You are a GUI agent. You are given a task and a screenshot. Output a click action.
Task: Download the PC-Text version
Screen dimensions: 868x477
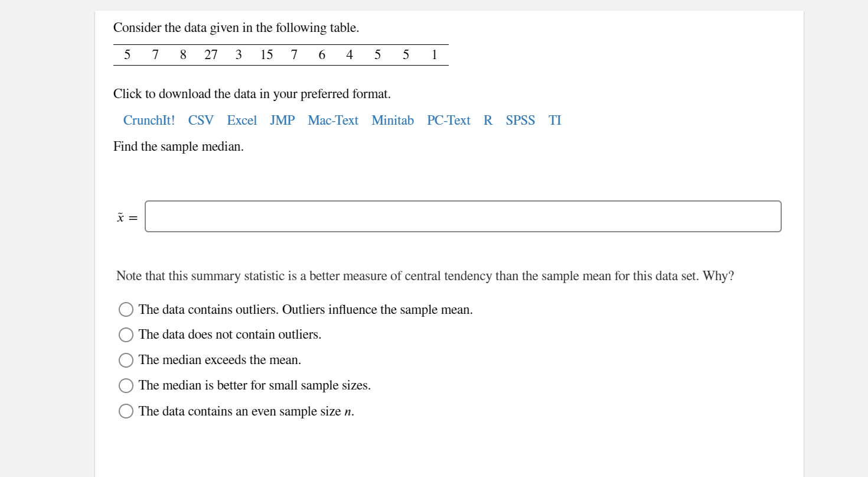[x=449, y=120]
